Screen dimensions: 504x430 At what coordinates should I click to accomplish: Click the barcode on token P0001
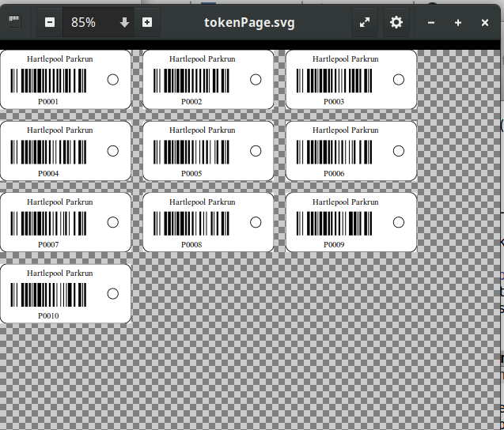point(48,81)
